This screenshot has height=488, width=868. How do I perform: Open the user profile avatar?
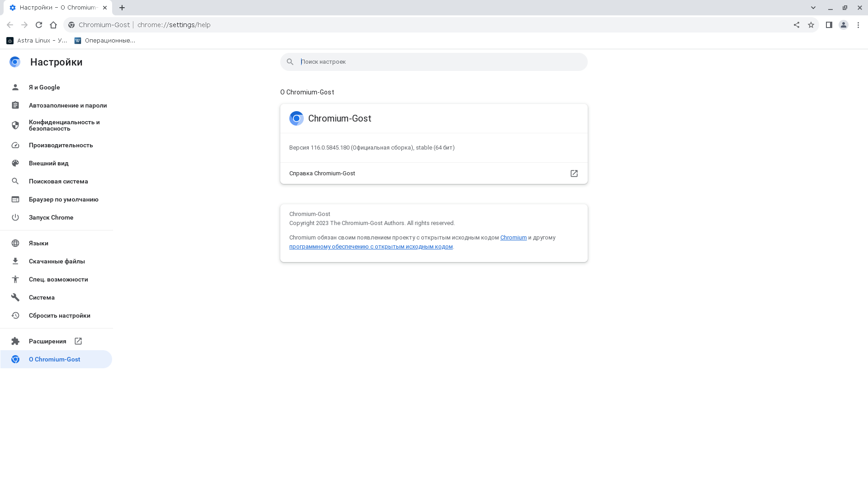pos(844,25)
